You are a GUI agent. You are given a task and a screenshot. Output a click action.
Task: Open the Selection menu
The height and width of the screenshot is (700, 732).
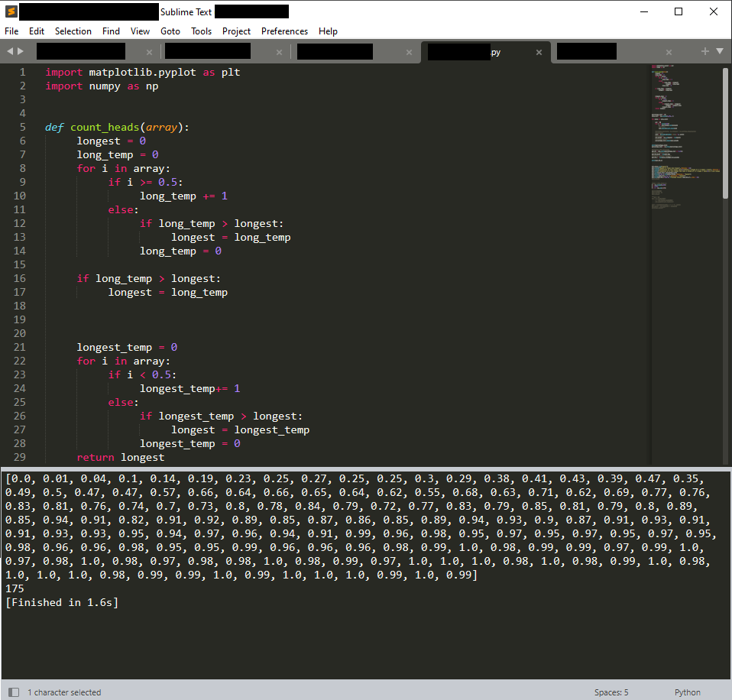coord(73,31)
